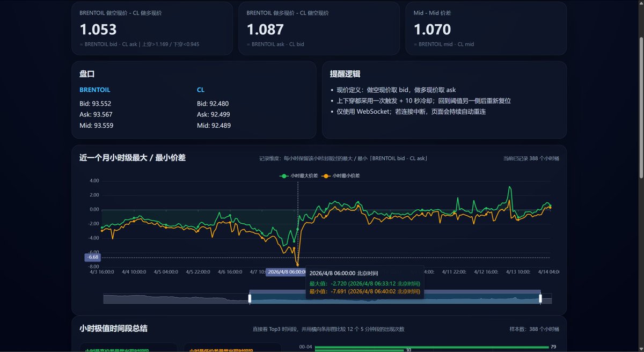Screen dimensions: 644x352
Task: Click the highlighted range of the chart zoom slider
Action: [x=395, y=298]
